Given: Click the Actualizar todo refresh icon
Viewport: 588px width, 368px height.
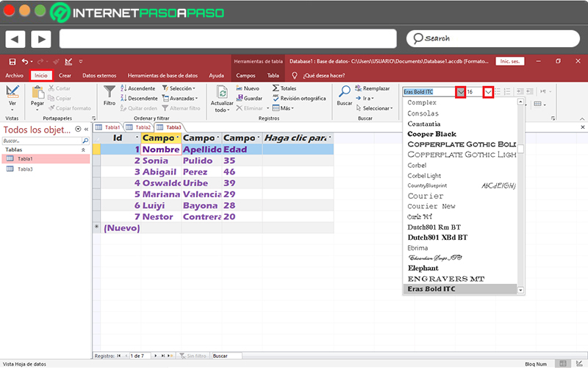Looking at the screenshot, I should click(221, 91).
